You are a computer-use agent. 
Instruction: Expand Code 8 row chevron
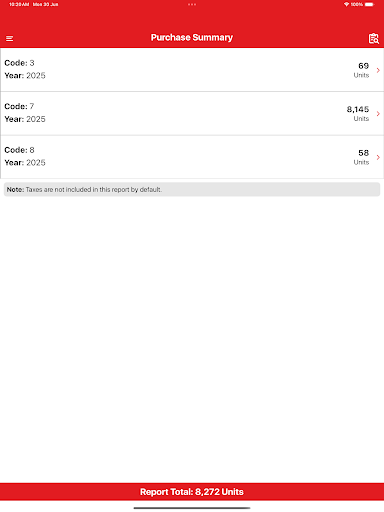[x=378, y=157]
